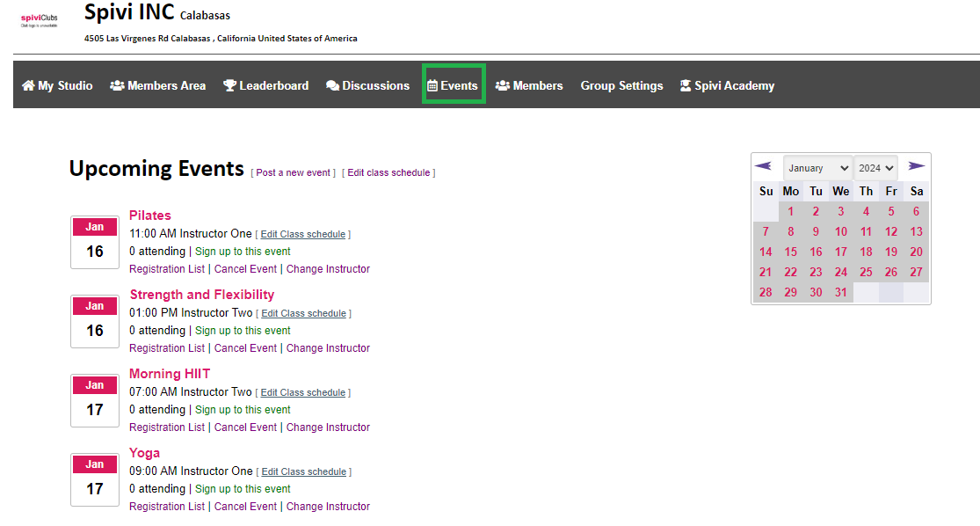Cancel the Morning HIIT event
The image size is (980, 526).
pyautogui.click(x=245, y=427)
